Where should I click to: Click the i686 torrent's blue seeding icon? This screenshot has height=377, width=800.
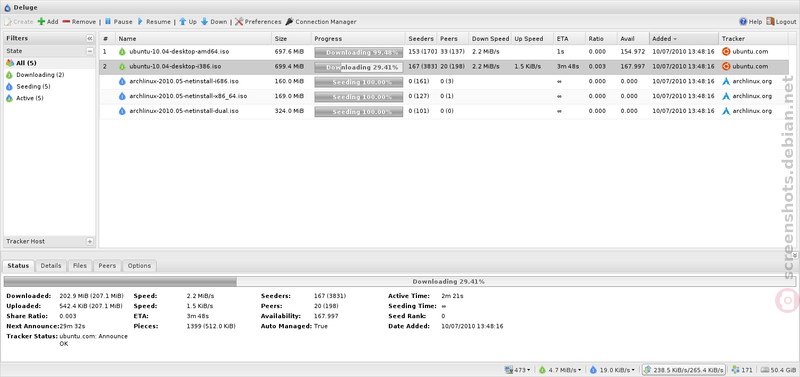pos(122,81)
